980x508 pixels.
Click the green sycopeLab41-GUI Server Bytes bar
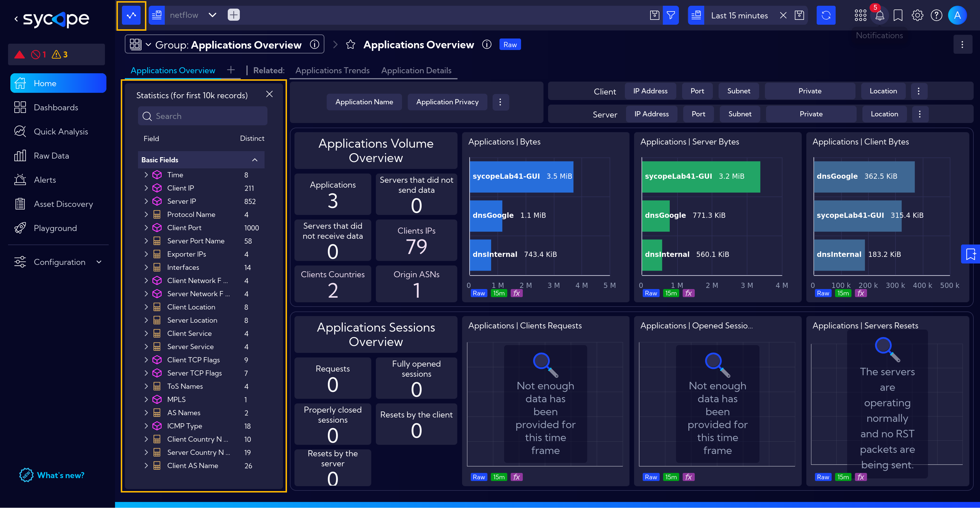[x=701, y=176]
